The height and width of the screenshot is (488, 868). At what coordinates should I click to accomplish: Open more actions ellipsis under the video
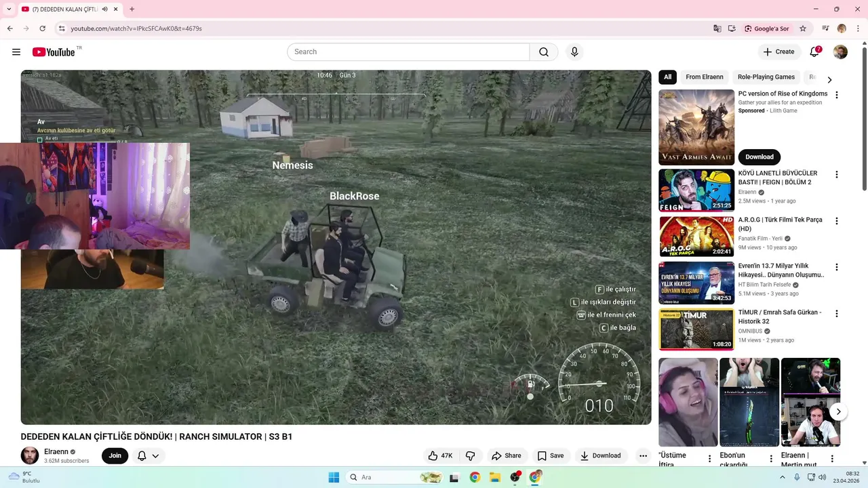643,455
